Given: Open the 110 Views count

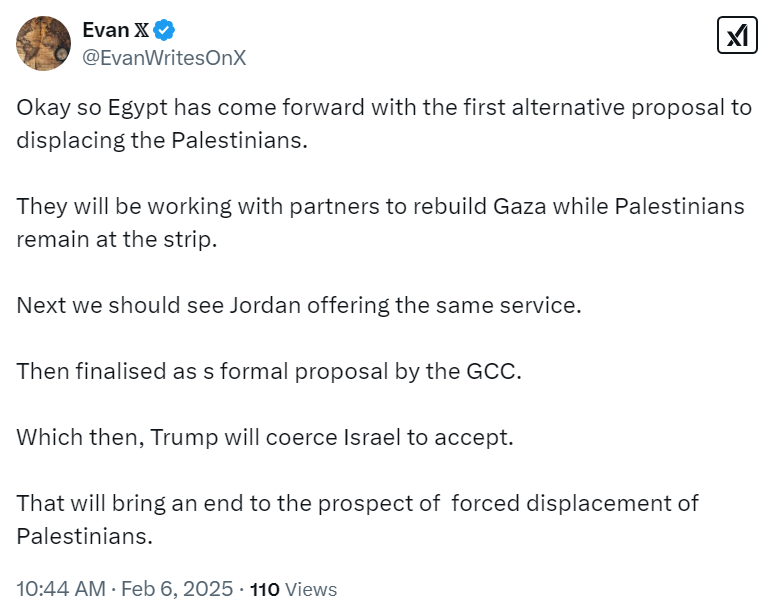Looking at the screenshot, I should (x=293, y=589).
